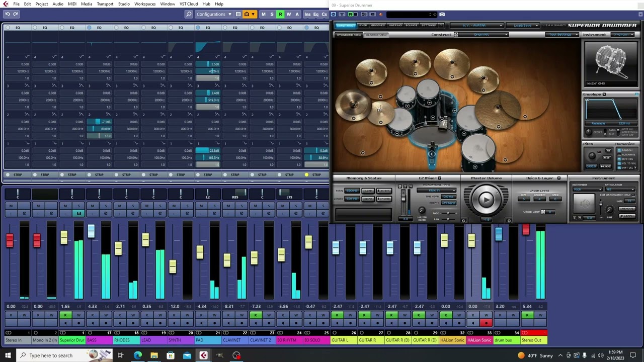Image resolution: width=644 pixels, height=362 pixels.
Task: Click the Master Bleed knob
Action: pyautogui.click(x=422, y=211)
